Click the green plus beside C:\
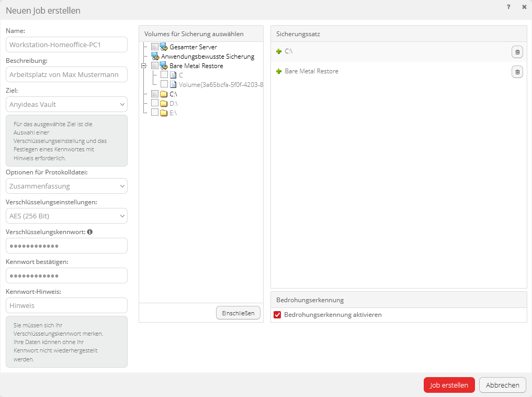The image size is (532, 397). [x=279, y=52]
